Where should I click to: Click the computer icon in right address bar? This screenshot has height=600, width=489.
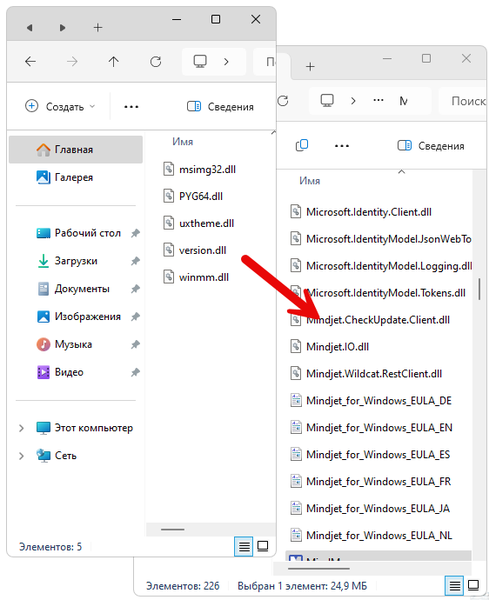pyautogui.click(x=327, y=101)
